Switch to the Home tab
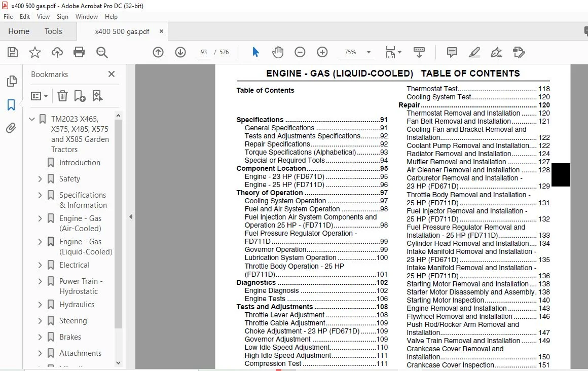This screenshot has height=371, width=588. click(x=19, y=31)
